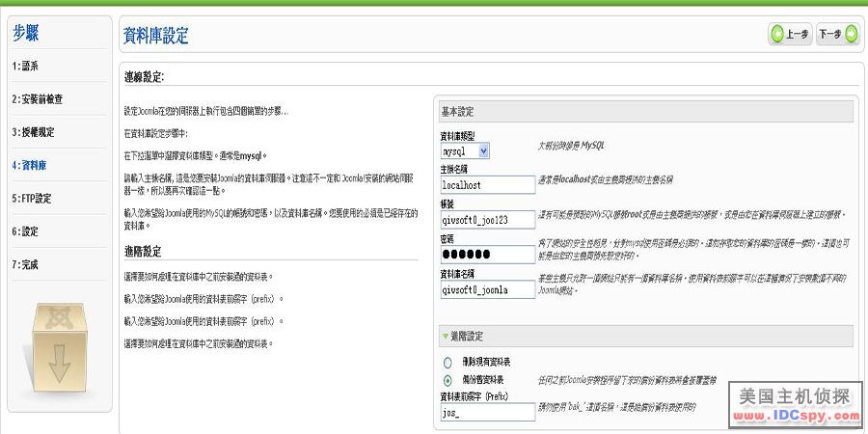Image resolution: width=868 pixels, height=434 pixels.
Task: Click the 基本設定 section header
Action: click(x=645, y=112)
